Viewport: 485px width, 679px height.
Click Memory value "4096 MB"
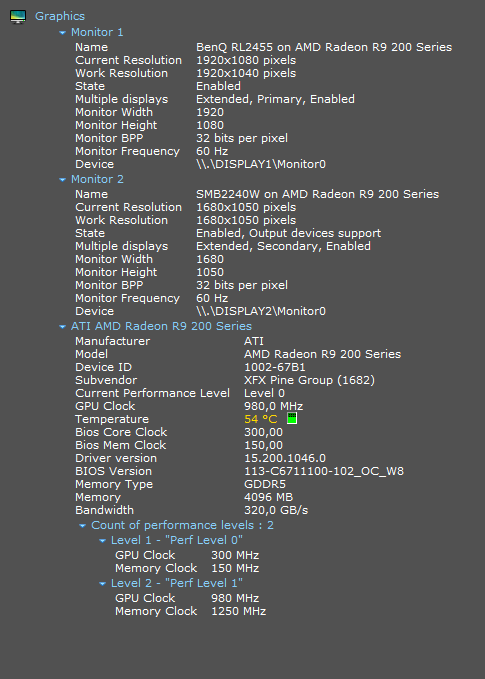click(268, 497)
